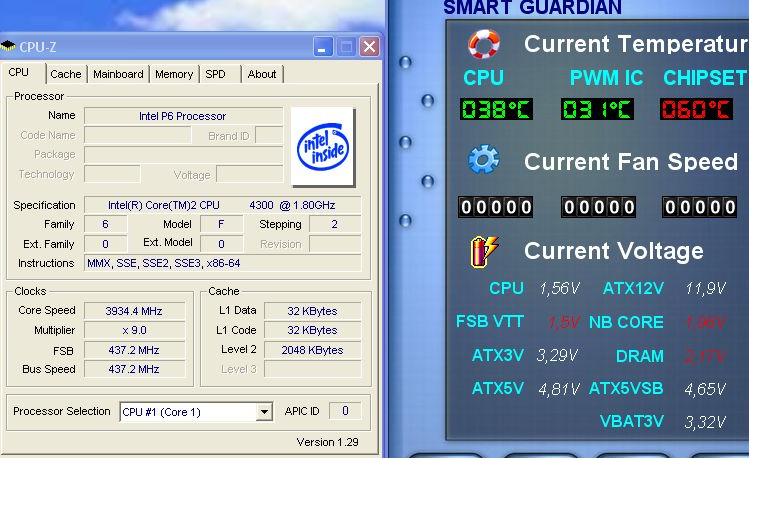Close the CPU-Z window
This screenshot has width=776, height=531.
pyautogui.click(x=369, y=47)
